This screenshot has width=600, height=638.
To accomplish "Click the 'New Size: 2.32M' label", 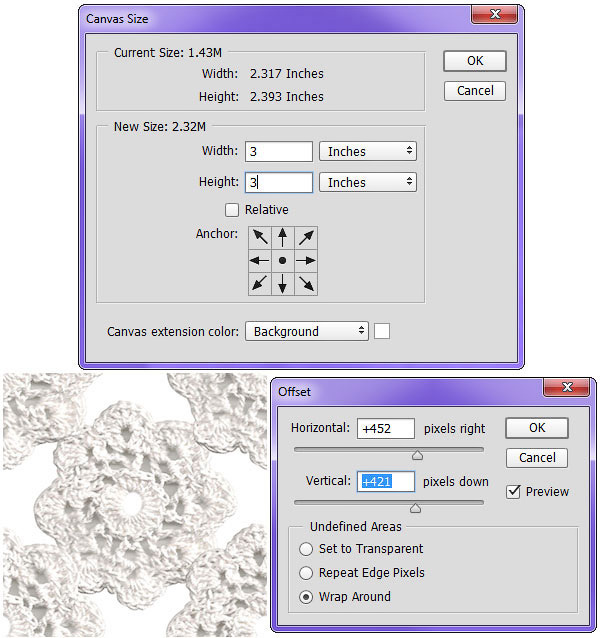I will (160, 127).
